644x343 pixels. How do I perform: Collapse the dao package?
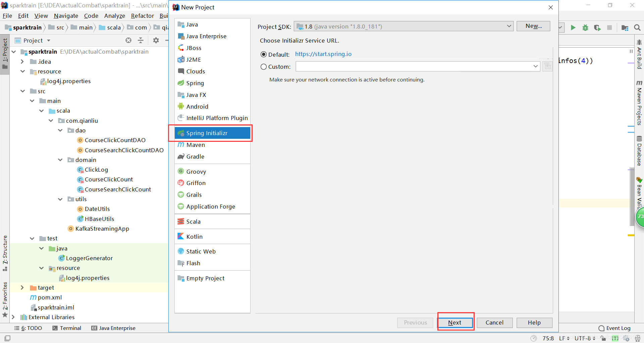[x=60, y=130]
